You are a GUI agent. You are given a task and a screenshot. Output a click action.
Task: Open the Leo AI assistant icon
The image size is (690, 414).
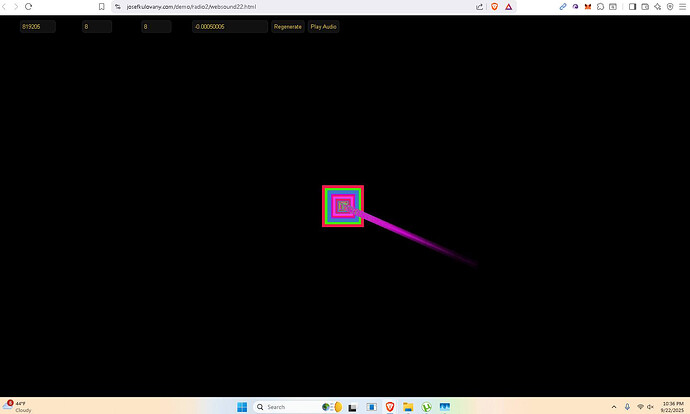click(x=658, y=6)
